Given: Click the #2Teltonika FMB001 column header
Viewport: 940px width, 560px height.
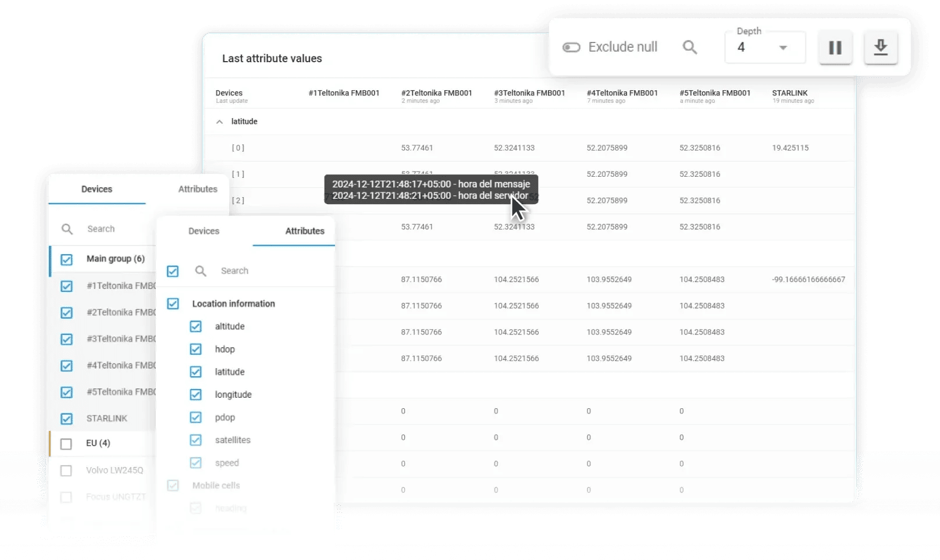Looking at the screenshot, I should (x=436, y=93).
